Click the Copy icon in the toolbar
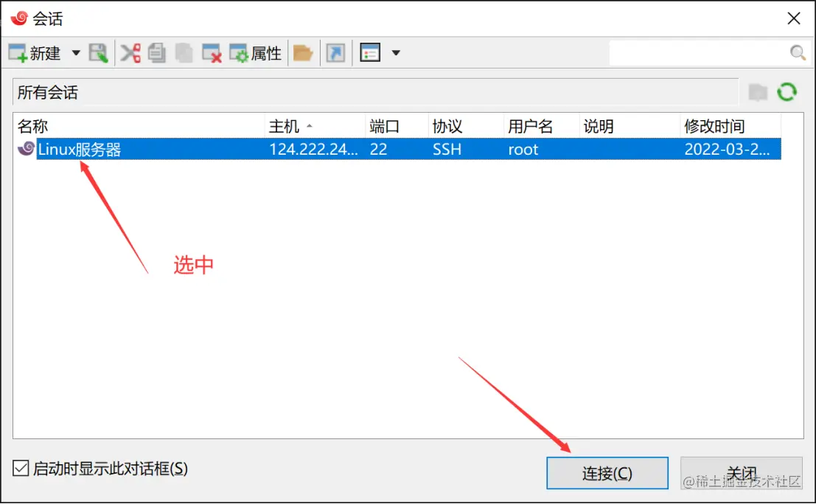Screen dimensions: 816x504 pos(157,53)
